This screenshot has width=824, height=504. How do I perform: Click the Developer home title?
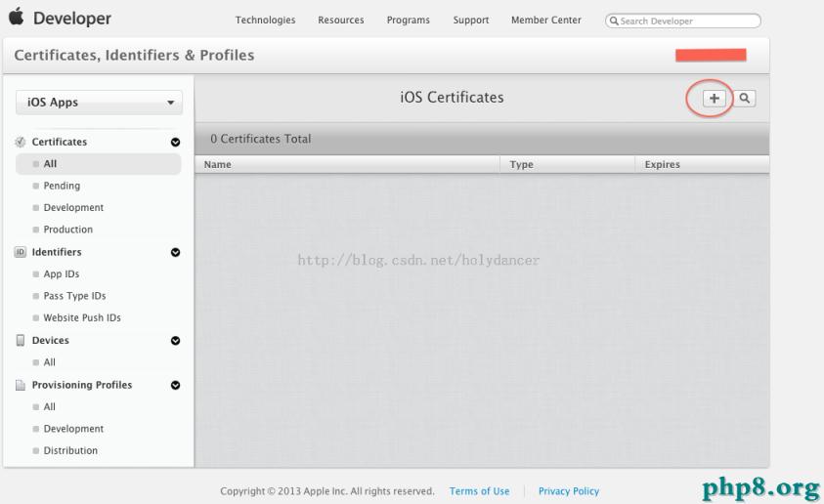(x=72, y=19)
